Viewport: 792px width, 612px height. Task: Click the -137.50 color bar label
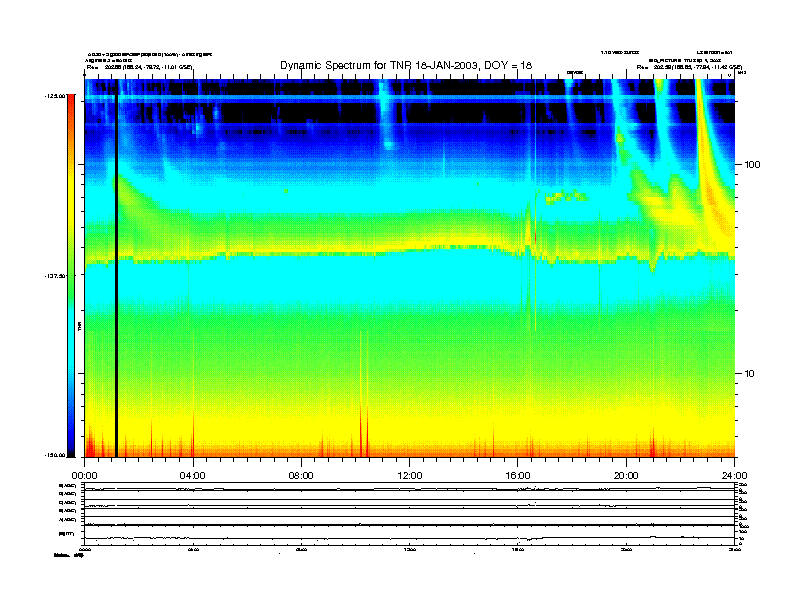coord(55,276)
